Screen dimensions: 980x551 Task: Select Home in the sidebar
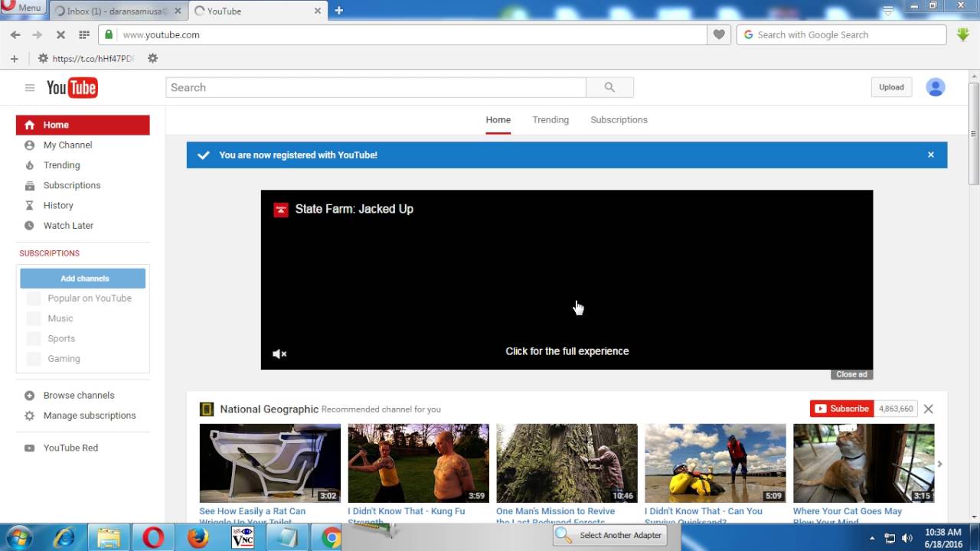pyautogui.click(x=83, y=125)
